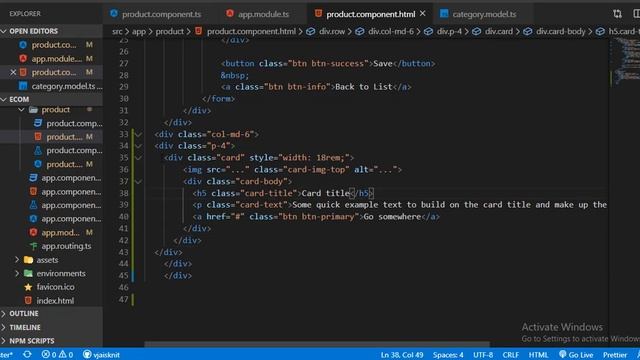The image size is (640, 360).
Task: Open the category.model.ts tab
Action: (x=484, y=14)
